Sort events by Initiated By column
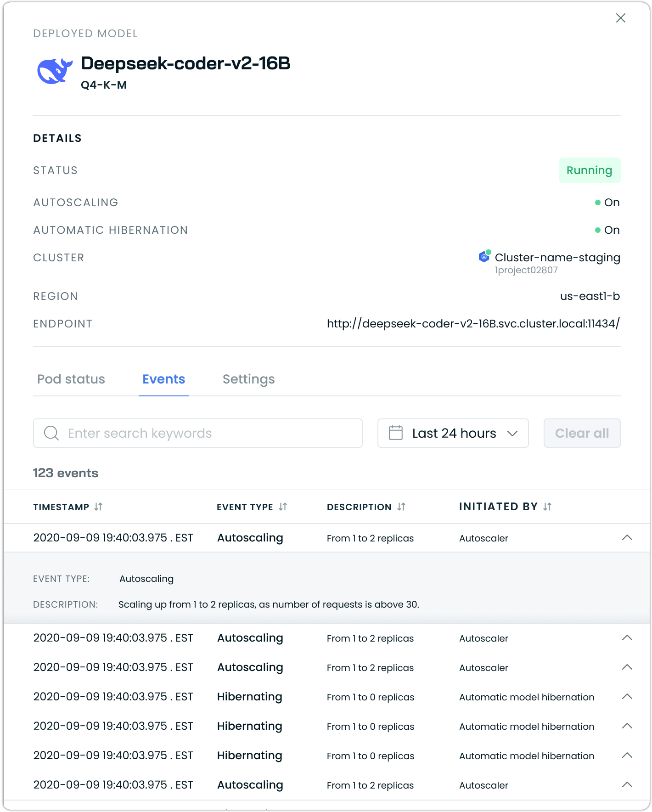652x812 pixels. 547,507
